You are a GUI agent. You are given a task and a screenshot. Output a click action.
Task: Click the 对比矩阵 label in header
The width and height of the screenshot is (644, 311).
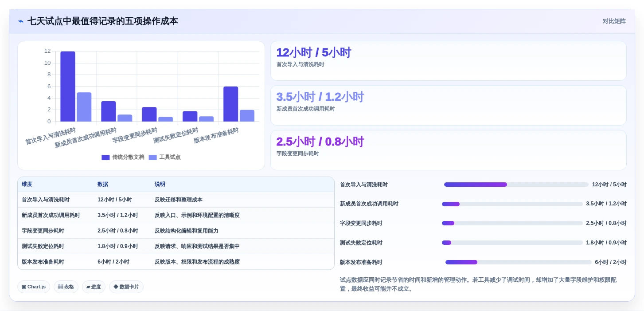click(x=614, y=21)
